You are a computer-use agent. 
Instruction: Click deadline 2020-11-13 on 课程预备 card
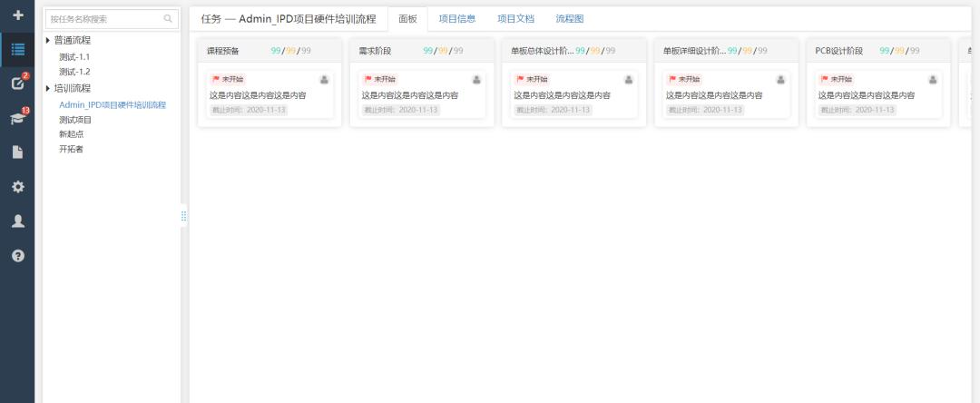248,110
